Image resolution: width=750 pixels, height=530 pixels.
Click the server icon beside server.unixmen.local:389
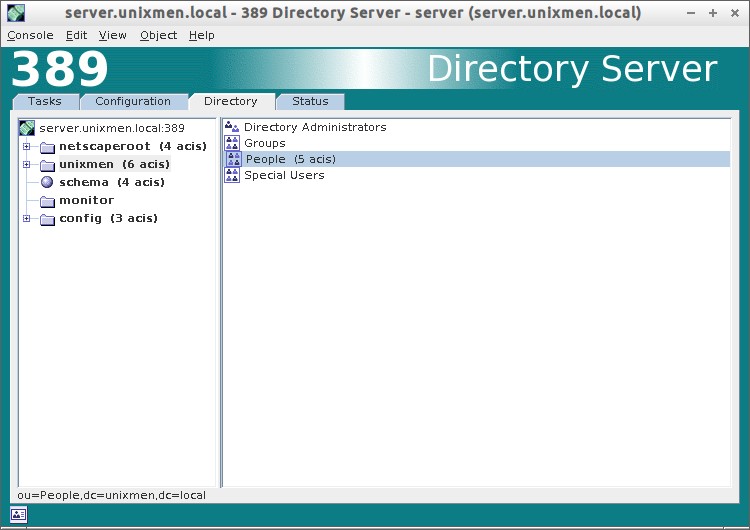click(x=27, y=128)
